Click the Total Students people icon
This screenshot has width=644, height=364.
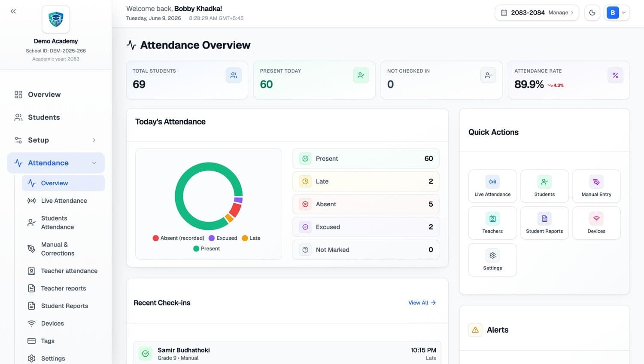pyautogui.click(x=234, y=75)
